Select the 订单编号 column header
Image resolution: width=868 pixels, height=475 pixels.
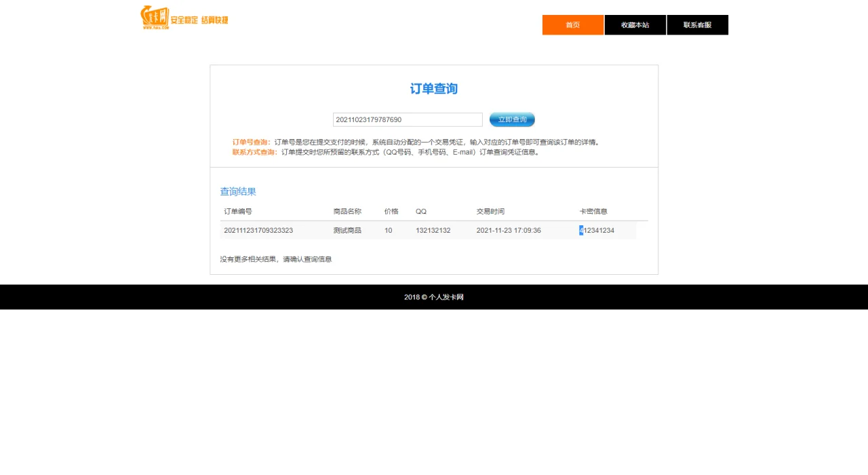237,211
